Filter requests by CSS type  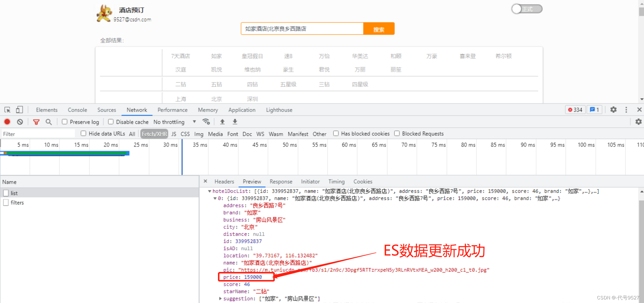point(185,134)
